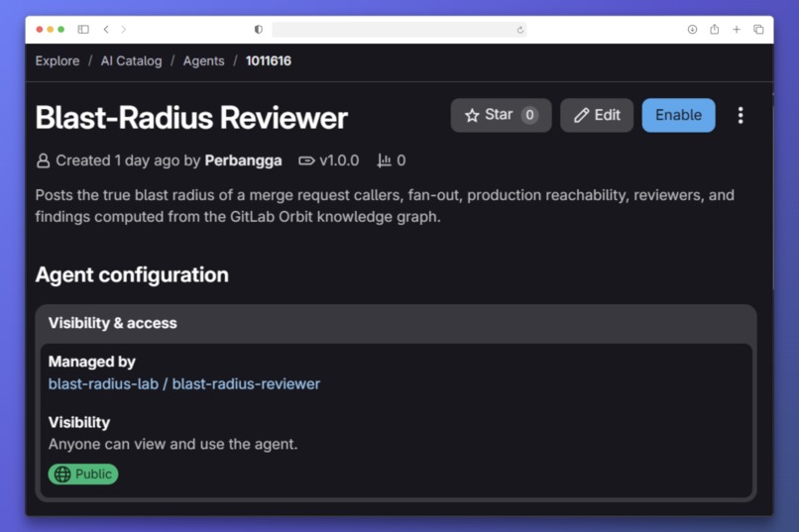Open blast-radius-lab / blast-radius-reviewer project link

point(184,383)
